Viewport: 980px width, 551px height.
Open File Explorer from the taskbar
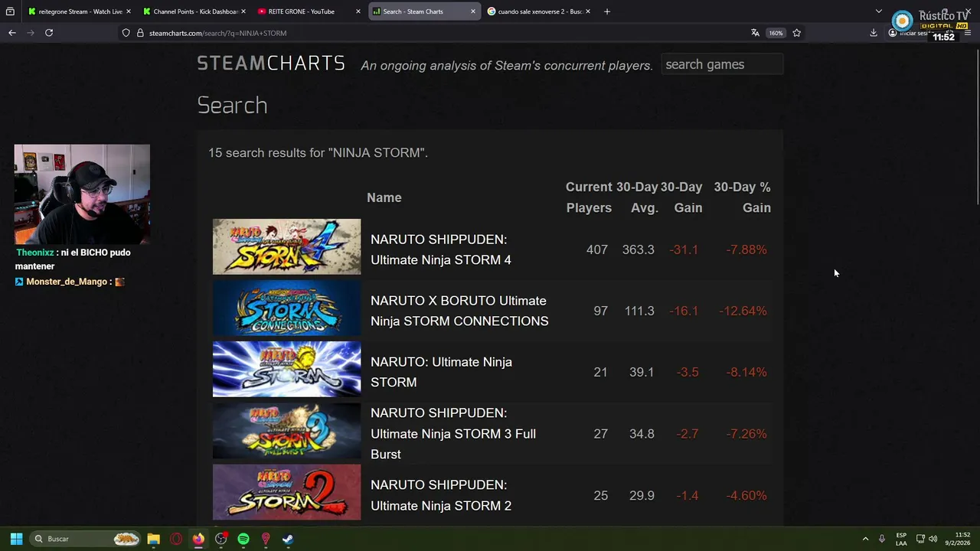153,539
